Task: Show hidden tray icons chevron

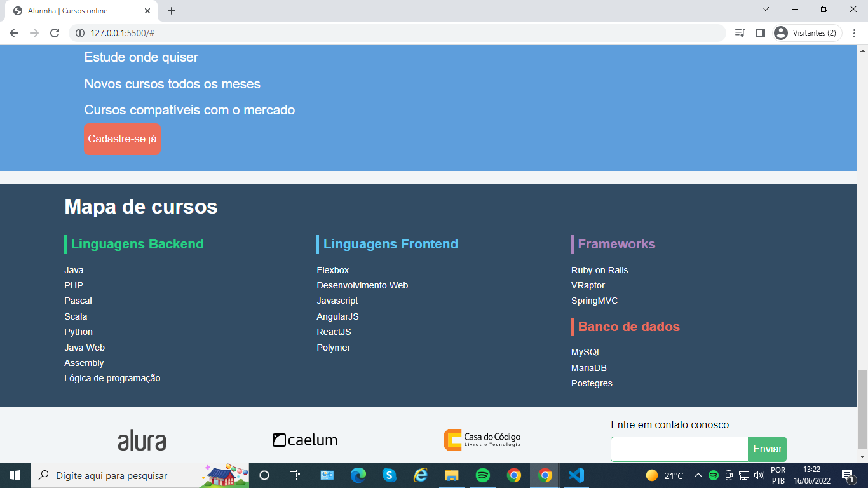Action: coord(698,475)
